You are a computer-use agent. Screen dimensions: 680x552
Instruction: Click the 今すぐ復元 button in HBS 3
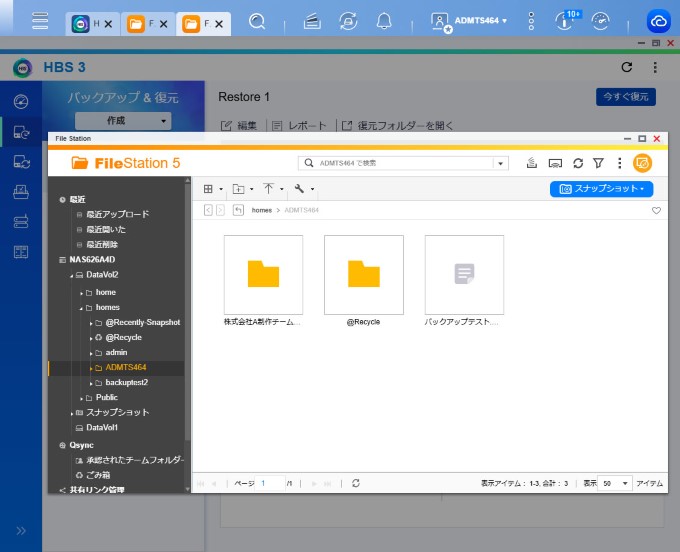(625, 97)
